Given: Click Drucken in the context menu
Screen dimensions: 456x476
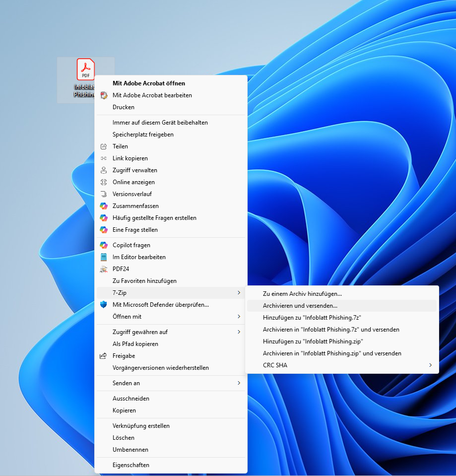Looking at the screenshot, I should point(171,107).
